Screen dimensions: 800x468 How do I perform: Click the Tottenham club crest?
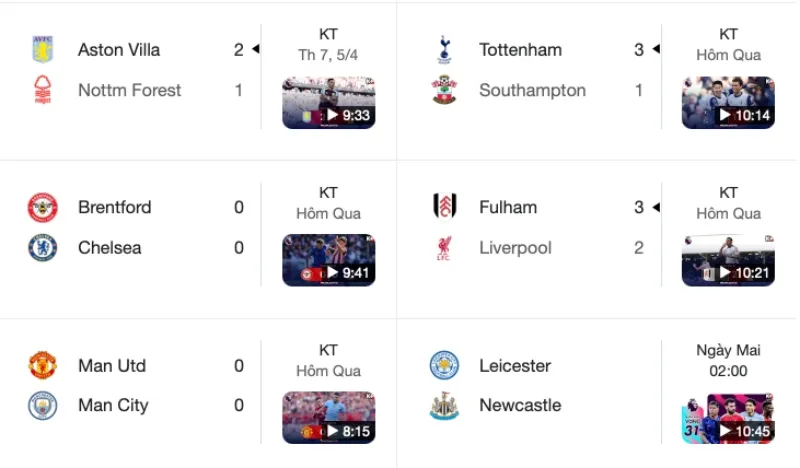point(444,50)
